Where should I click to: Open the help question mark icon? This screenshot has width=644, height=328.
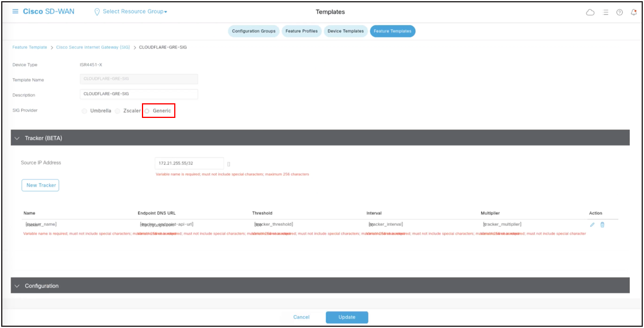click(620, 12)
